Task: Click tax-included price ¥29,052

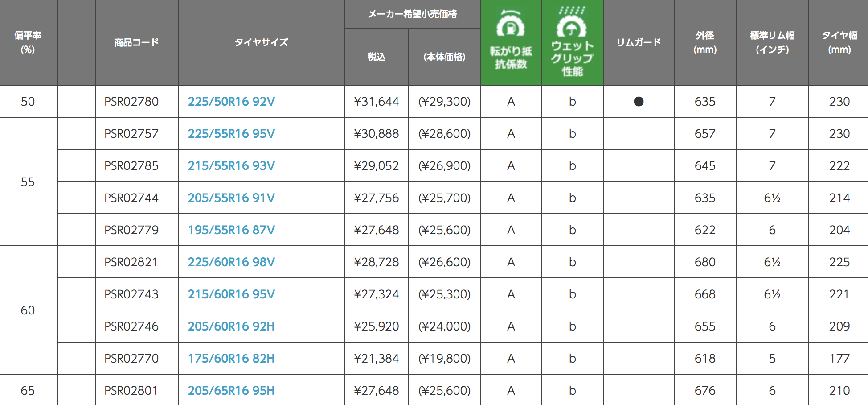Action: click(x=377, y=166)
